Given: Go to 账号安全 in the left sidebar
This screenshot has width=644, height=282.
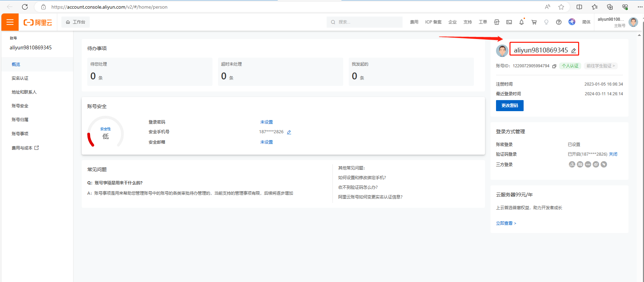Looking at the screenshot, I should [20, 106].
